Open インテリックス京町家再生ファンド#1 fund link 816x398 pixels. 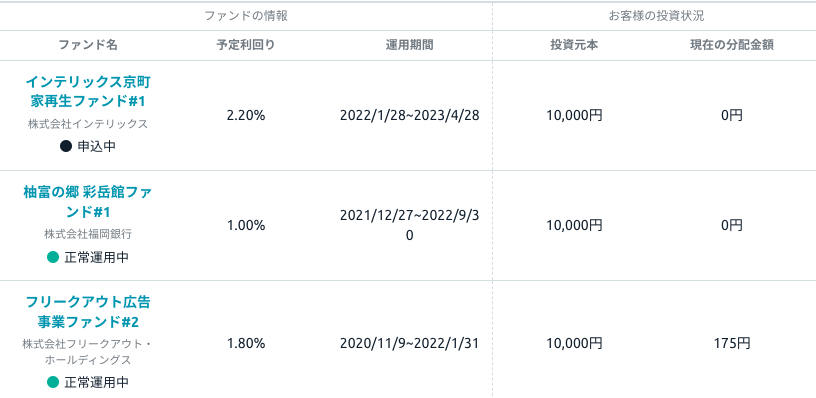[88, 91]
